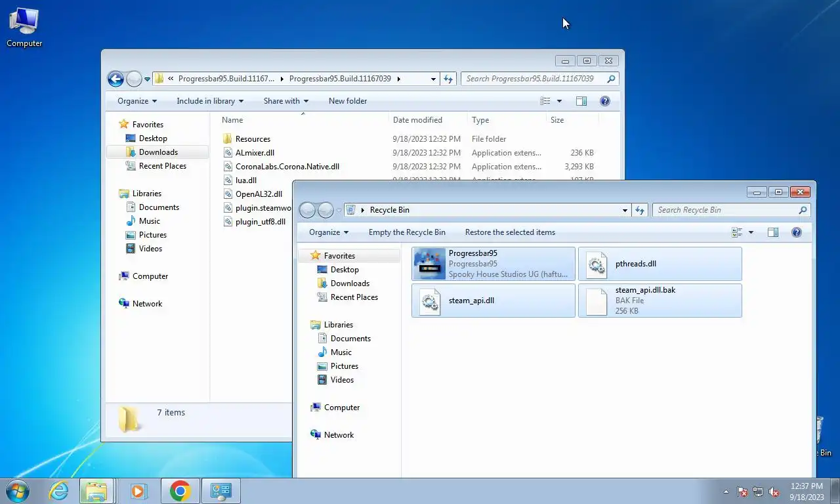Open view options arrow in Progressbar95 window
This screenshot has width=840, height=504.
pos(559,101)
